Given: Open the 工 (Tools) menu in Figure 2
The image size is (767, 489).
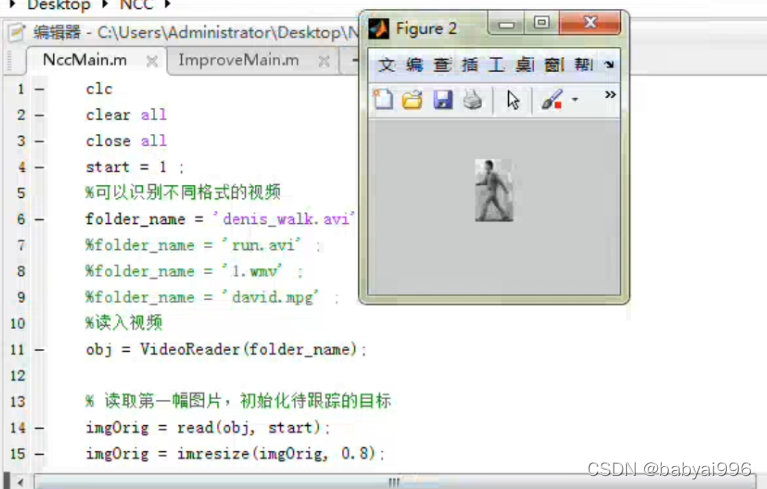Looking at the screenshot, I should click(496, 65).
